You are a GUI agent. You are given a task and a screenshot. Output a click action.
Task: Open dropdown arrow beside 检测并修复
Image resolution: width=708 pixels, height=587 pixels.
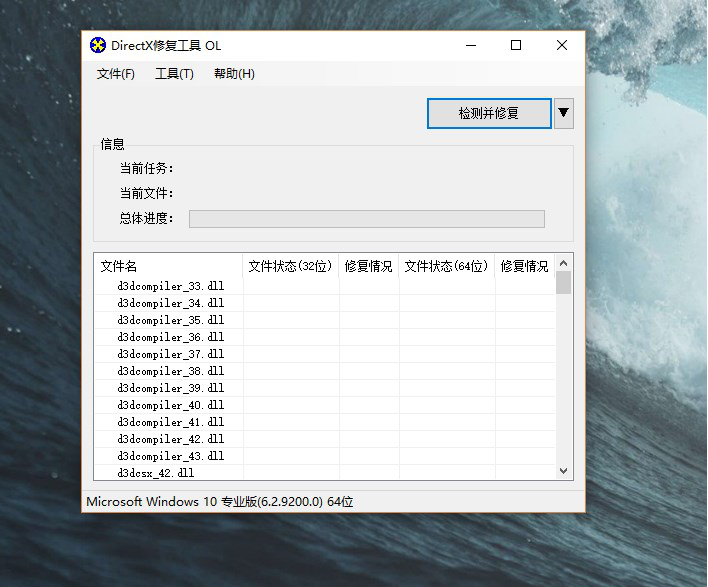click(x=564, y=113)
